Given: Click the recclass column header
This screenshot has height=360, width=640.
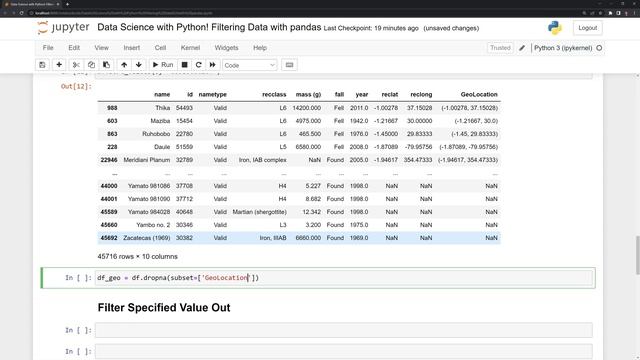Looking at the screenshot, I should (274, 94).
